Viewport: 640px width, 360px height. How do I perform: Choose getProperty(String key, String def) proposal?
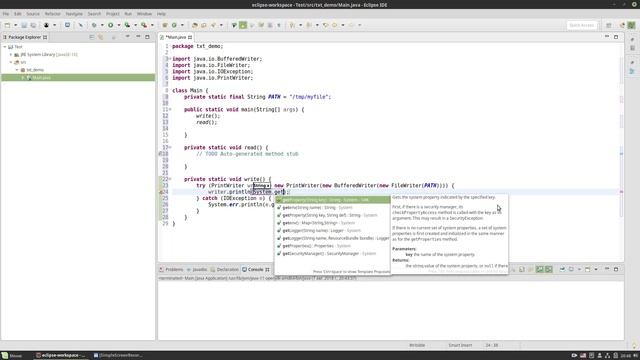[x=333, y=215]
